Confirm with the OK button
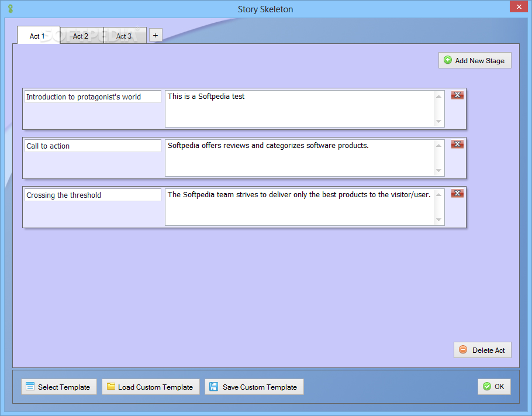Image resolution: width=532 pixels, height=416 pixels. click(x=494, y=387)
